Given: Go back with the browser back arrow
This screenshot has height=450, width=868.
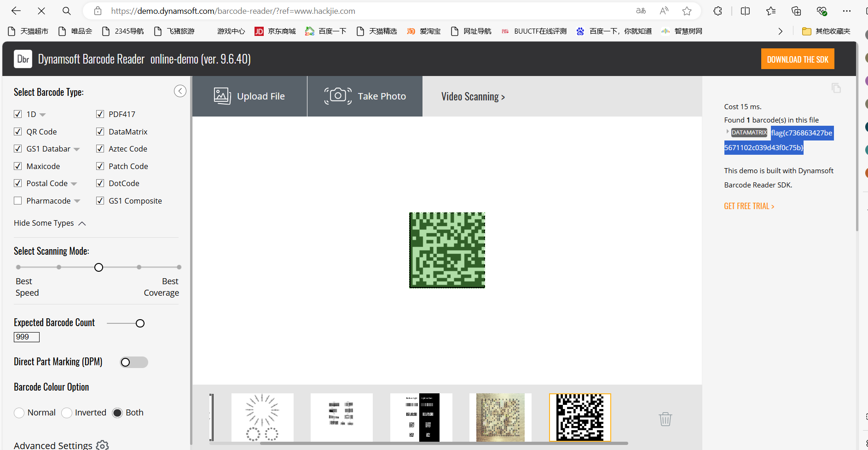Looking at the screenshot, I should pyautogui.click(x=16, y=11).
